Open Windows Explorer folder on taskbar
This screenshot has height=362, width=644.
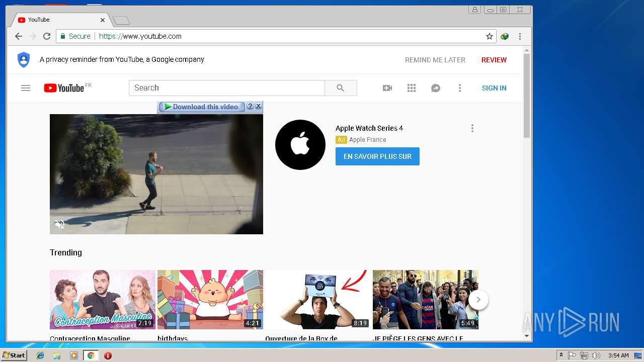point(57,355)
